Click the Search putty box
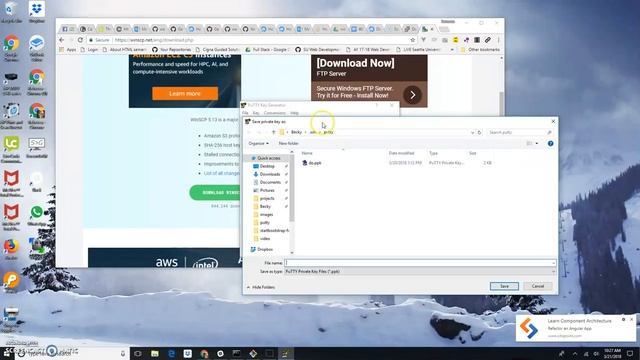The height and width of the screenshot is (360, 640). coord(519,132)
